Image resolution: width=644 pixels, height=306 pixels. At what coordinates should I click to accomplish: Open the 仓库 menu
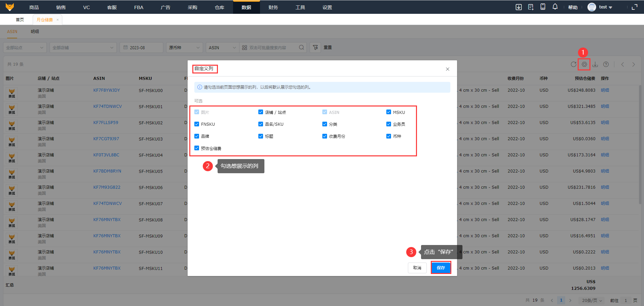click(x=219, y=7)
